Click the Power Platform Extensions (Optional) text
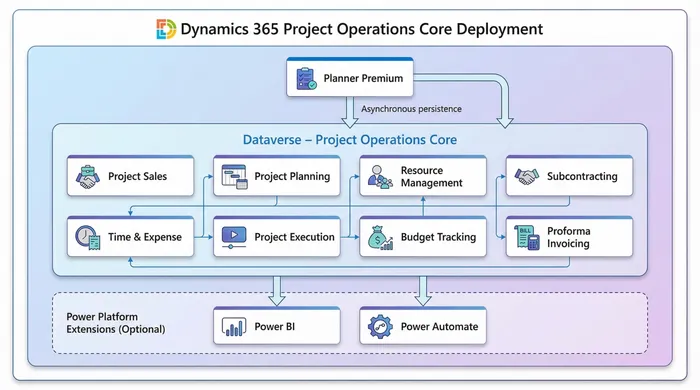700x390 pixels. click(116, 323)
